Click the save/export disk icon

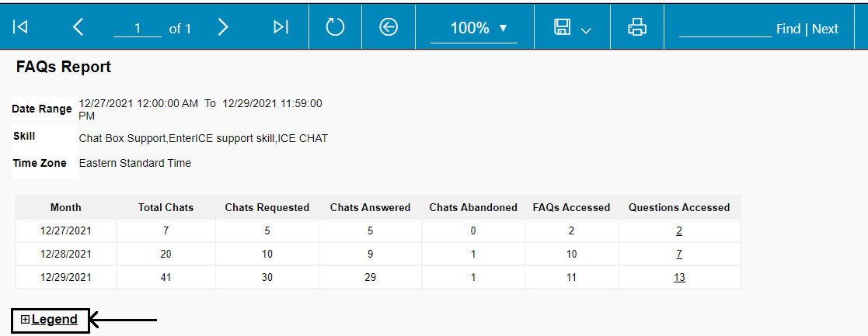[562, 27]
